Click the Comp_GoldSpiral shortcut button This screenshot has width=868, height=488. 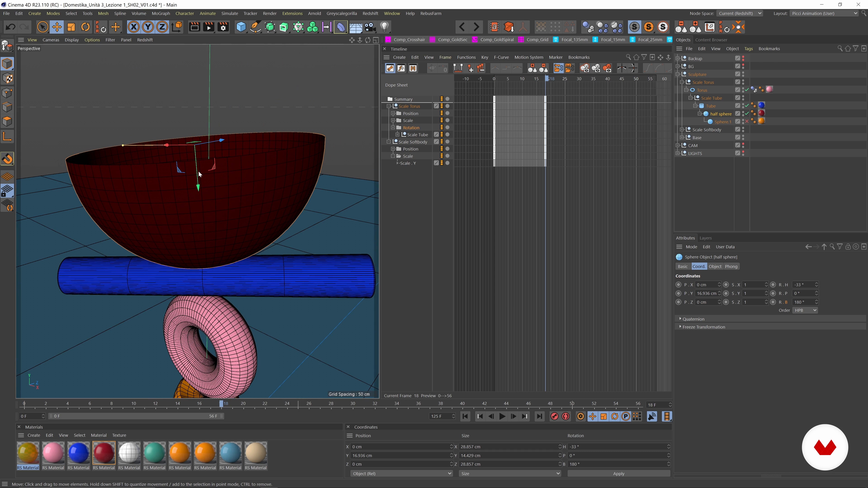(493, 40)
